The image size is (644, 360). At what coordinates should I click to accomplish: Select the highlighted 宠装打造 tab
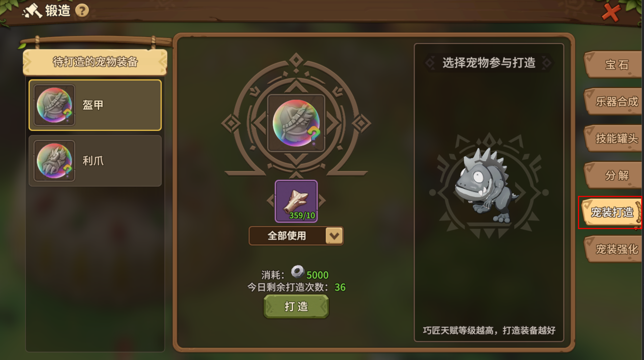click(x=611, y=212)
